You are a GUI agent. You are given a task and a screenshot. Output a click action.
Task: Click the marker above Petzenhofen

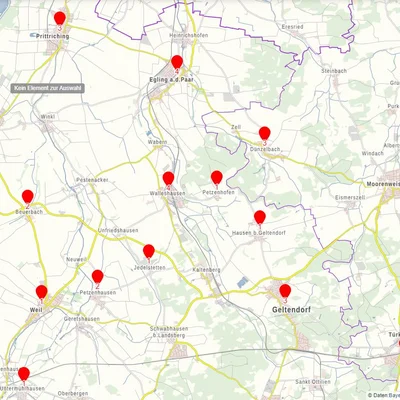tap(217, 177)
